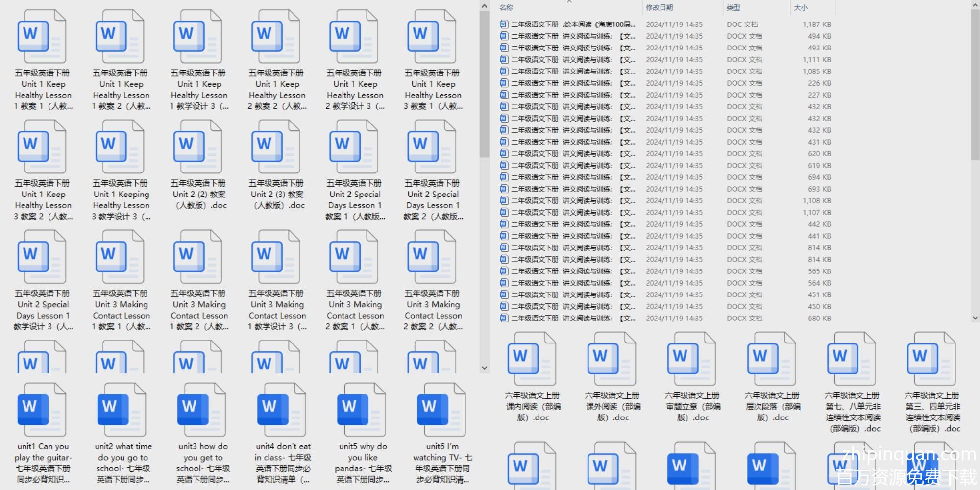Select the 六年级语文上册 审题立意 doc icon
The width and height of the screenshot is (980, 490).
692,359
